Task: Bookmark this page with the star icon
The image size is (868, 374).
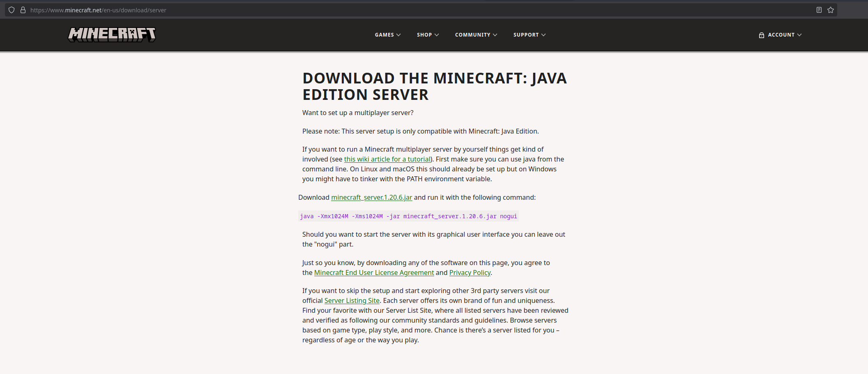Action: (831, 10)
